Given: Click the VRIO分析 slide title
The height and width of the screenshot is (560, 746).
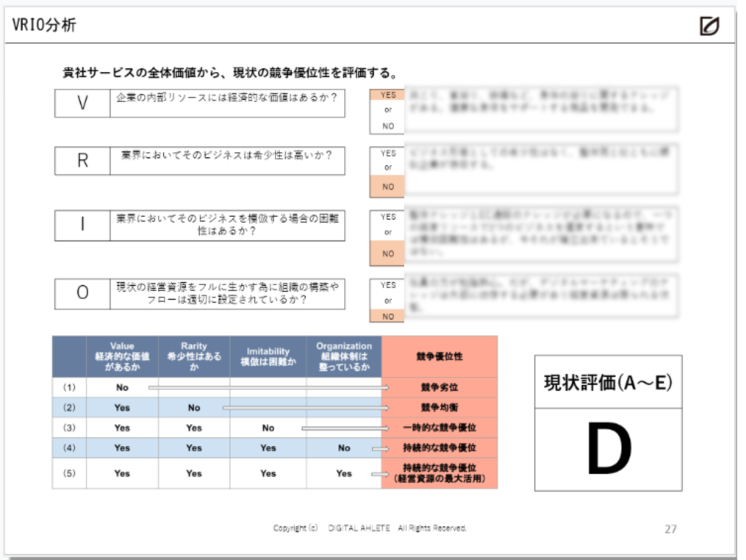Looking at the screenshot, I should pyautogui.click(x=44, y=25).
